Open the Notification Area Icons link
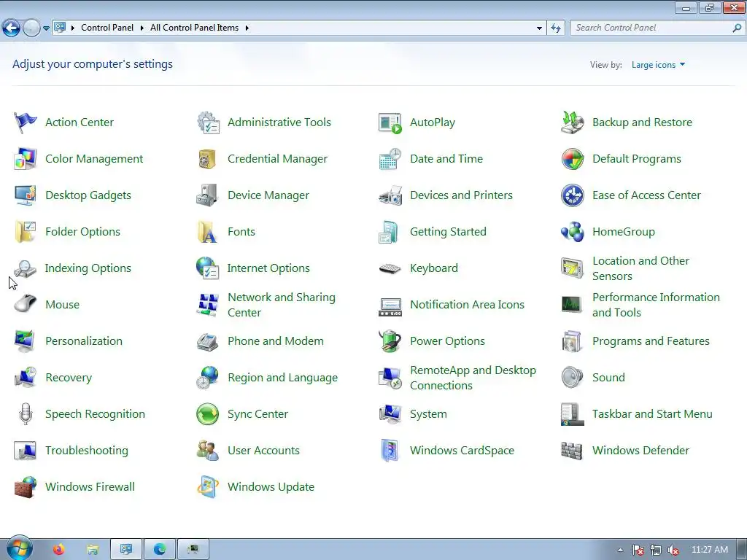This screenshot has height=560, width=747. [467, 305]
